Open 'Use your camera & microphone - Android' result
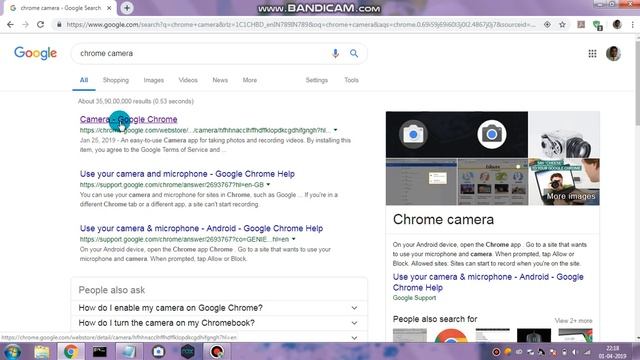640x360 pixels. (x=201, y=228)
